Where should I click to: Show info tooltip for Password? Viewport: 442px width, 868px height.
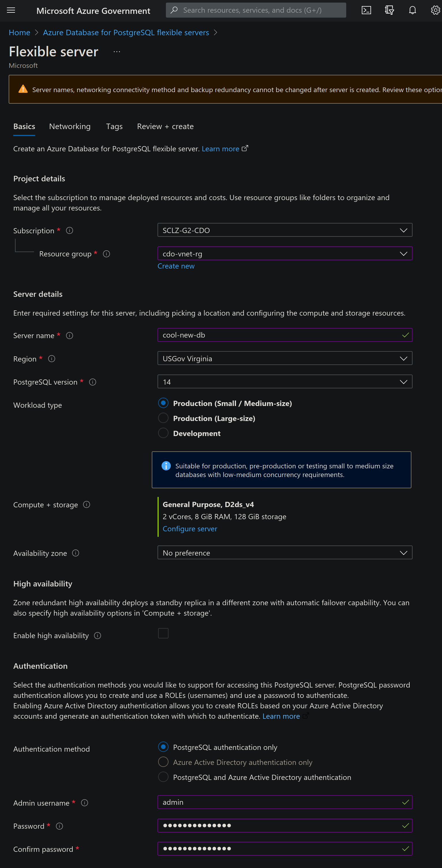point(60,826)
